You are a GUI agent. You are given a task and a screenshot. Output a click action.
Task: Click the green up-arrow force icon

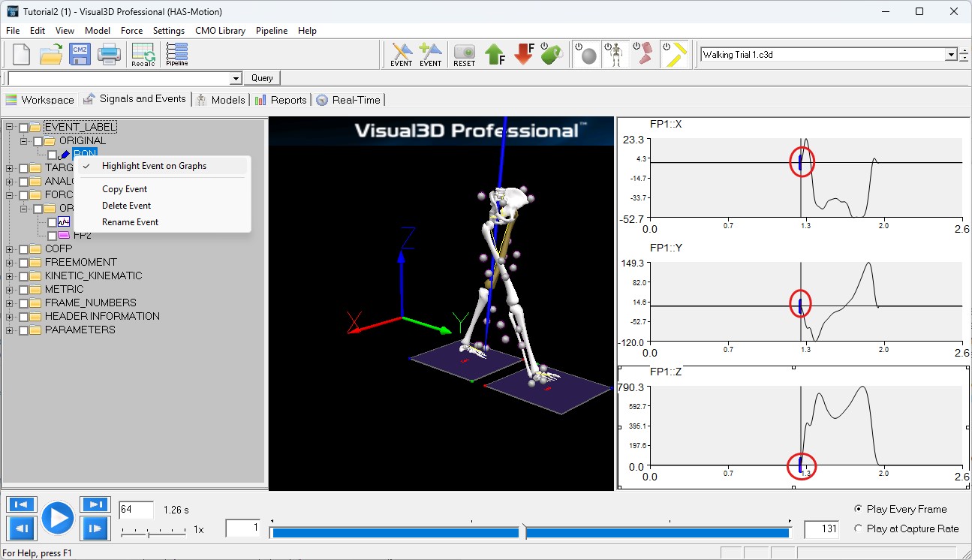pos(494,55)
